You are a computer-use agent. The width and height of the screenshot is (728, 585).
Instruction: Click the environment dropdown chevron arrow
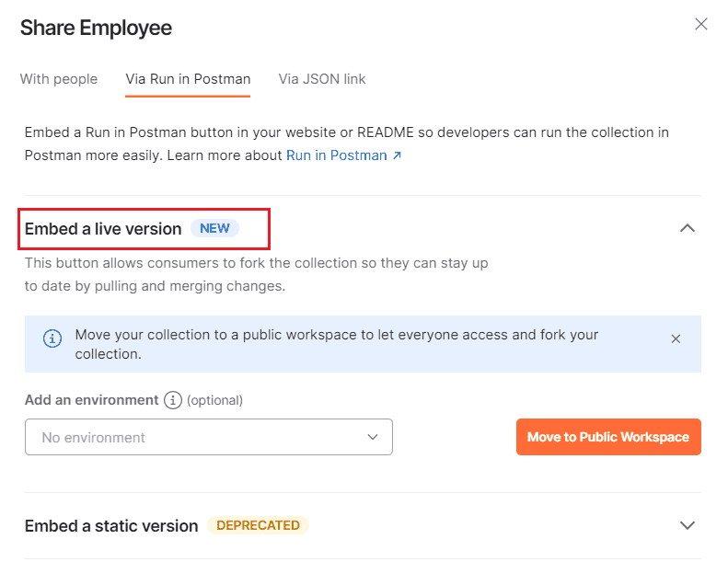pyautogui.click(x=373, y=437)
